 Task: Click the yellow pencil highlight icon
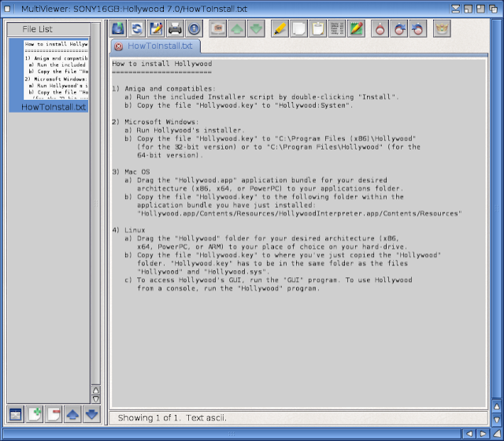pyautogui.click(x=280, y=29)
